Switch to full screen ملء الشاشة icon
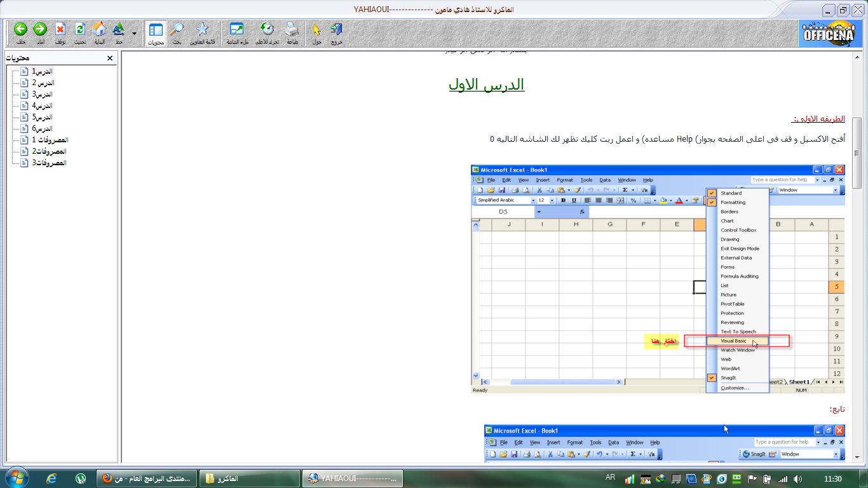Viewport: 868px width, 488px height. [236, 33]
